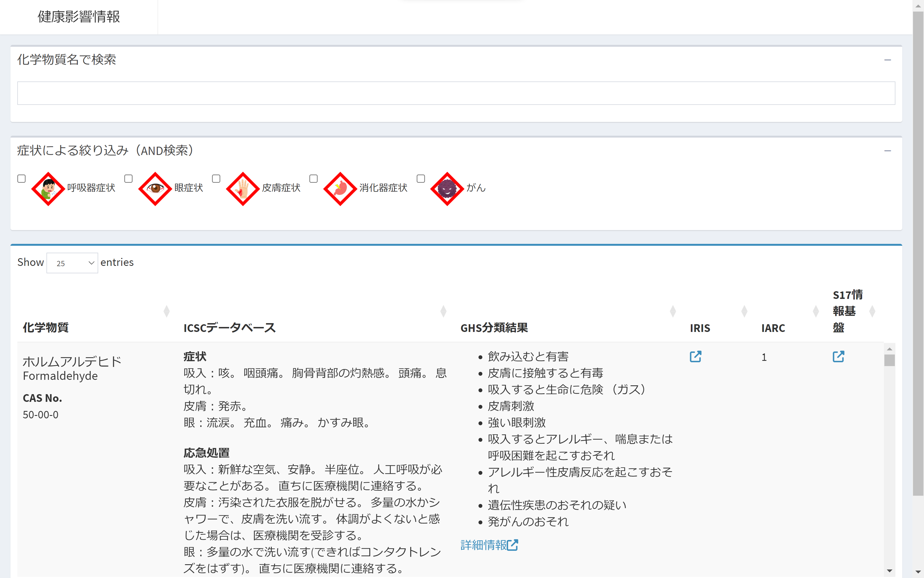Viewport: 924px width, 578px height.
Task: Click the inner table scroll-up arrow
Action: tap(889, 349)
